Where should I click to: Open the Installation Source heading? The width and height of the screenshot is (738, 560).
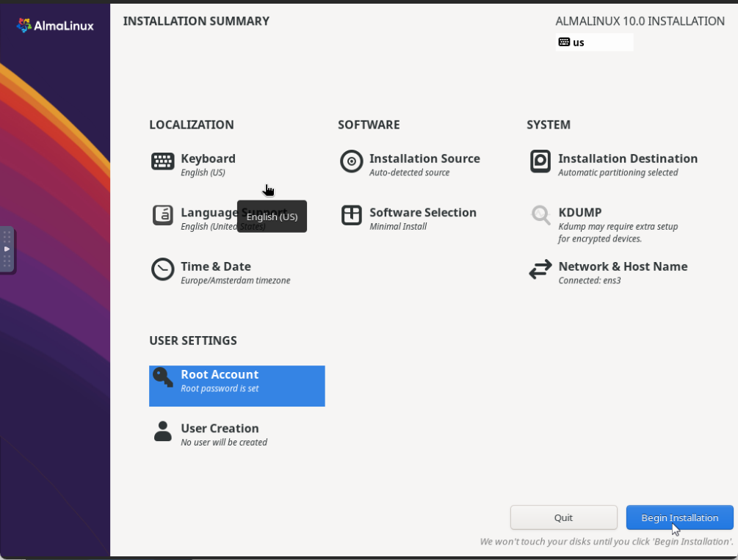[x=424, y=159]
